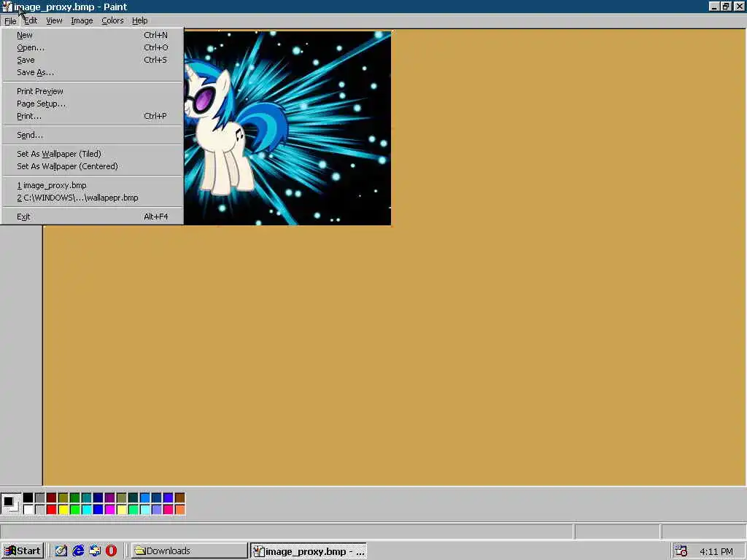Pick the dark red (maroon) swatch

point(52,498)
